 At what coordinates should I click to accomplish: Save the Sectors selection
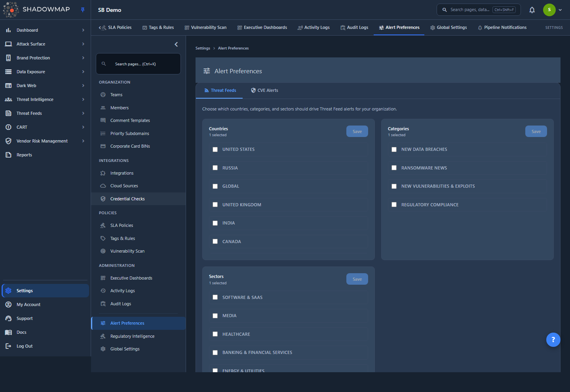(x=357, y=279)
